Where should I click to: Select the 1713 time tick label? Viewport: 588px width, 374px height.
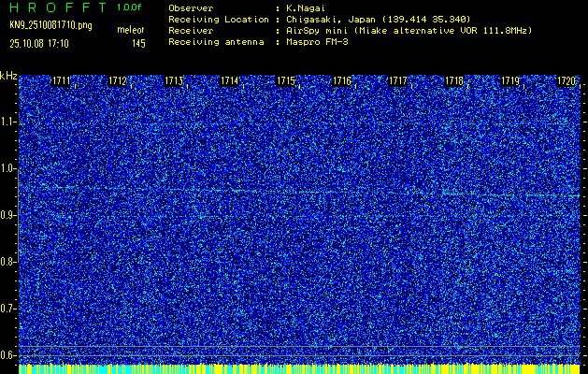(173, 81)
